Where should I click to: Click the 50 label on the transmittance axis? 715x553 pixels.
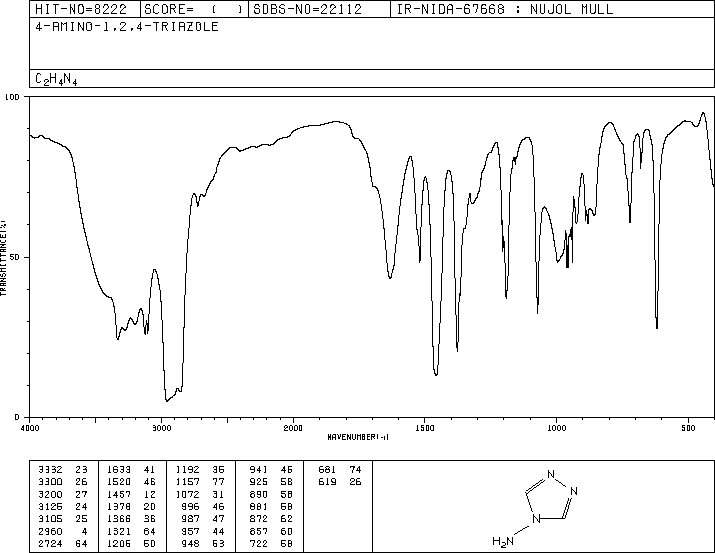click(15, 257)
